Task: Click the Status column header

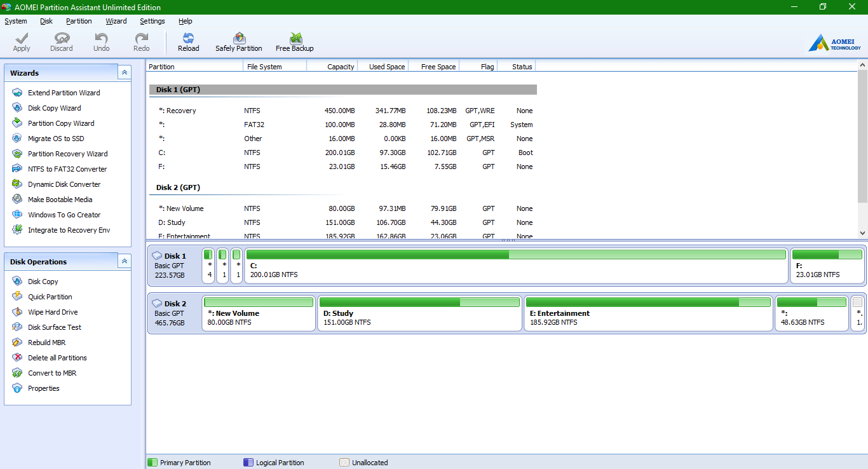Action: pyautogui.click(x=517, y=66)
